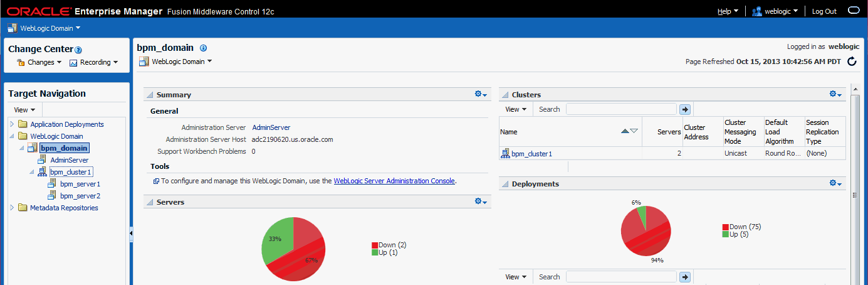Collapse the Summary section
The height and width of the screenshot is (285, 868).
[150, 95]
